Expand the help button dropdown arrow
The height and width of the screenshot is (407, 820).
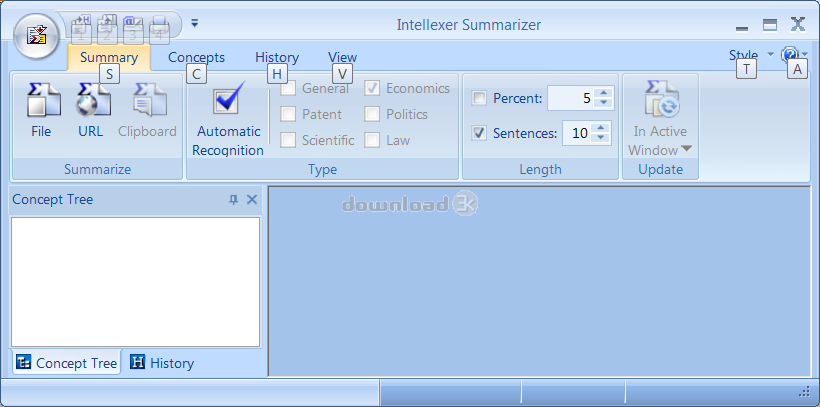click(804, 55)
